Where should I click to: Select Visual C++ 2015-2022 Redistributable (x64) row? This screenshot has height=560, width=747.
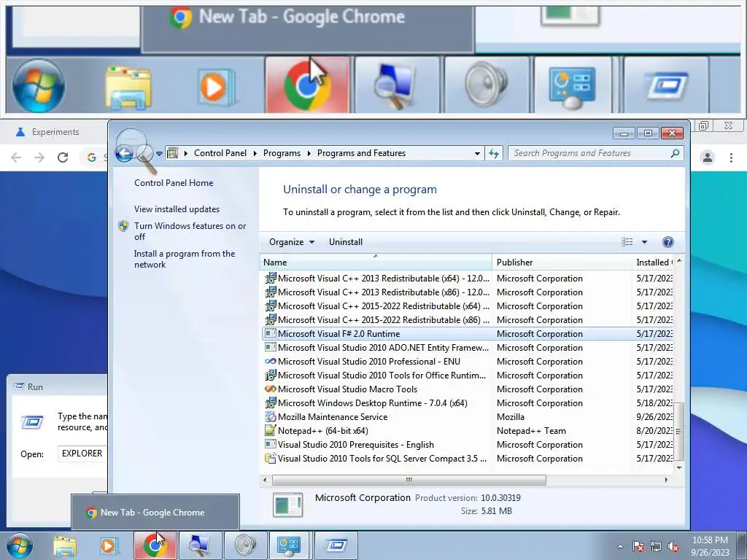tap(467, 306)
